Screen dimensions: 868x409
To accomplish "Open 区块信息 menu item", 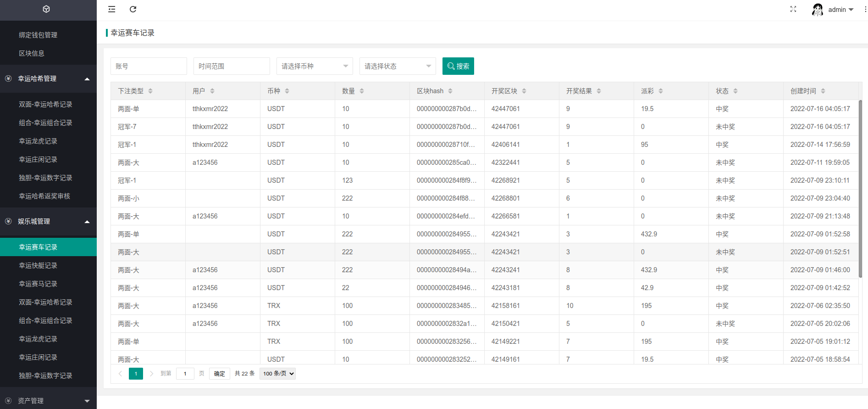I will [x=32, y=53].
